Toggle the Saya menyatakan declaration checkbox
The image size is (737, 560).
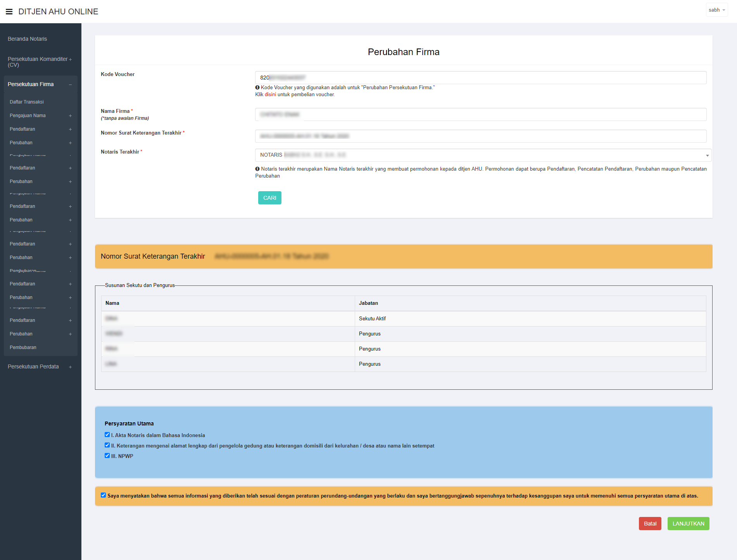pos(103,495)
